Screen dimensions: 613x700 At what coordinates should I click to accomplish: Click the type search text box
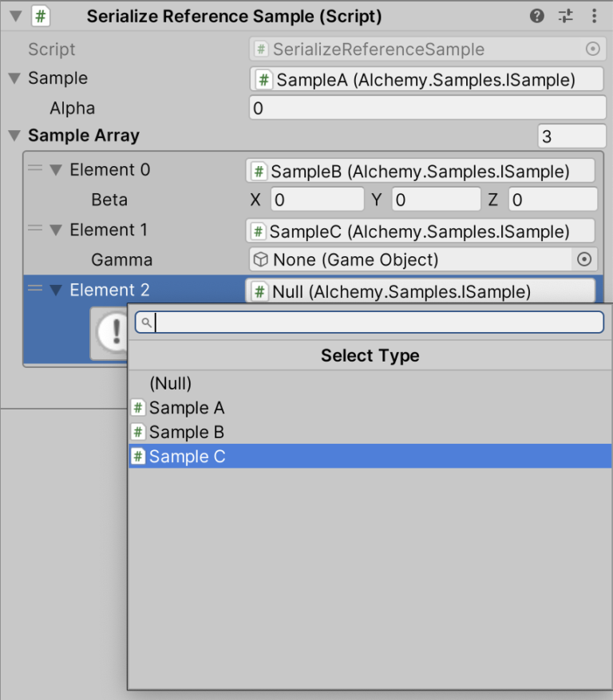point(375,322)
